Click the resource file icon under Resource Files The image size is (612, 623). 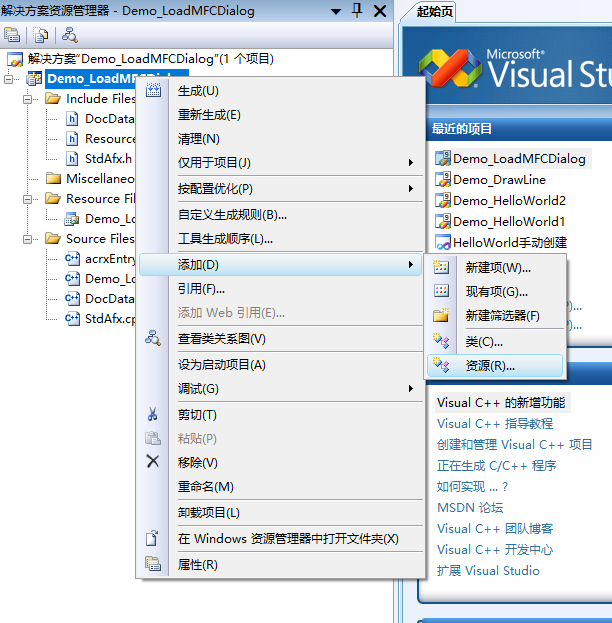pos(72,219)
